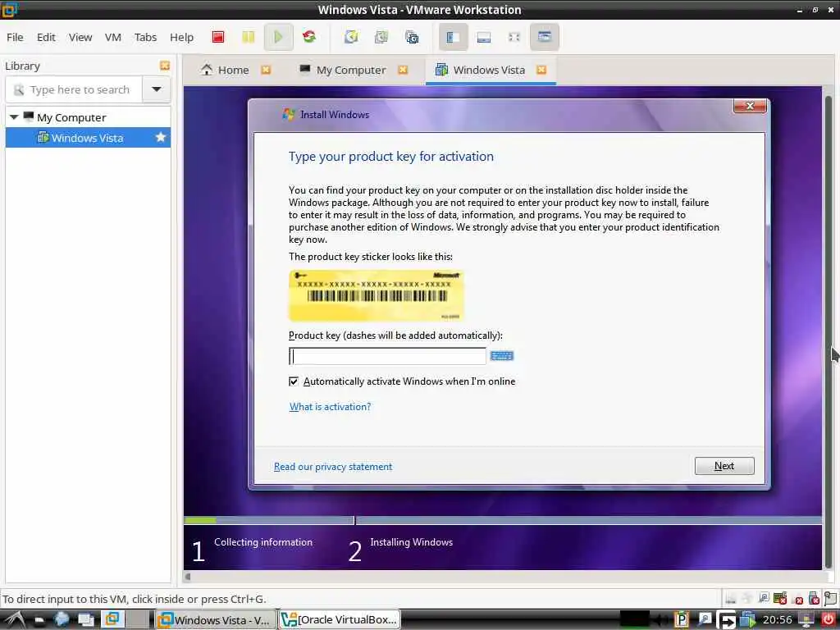Click the yellow Suspend VM toolbar icon
840x630 pixels.
248,37
